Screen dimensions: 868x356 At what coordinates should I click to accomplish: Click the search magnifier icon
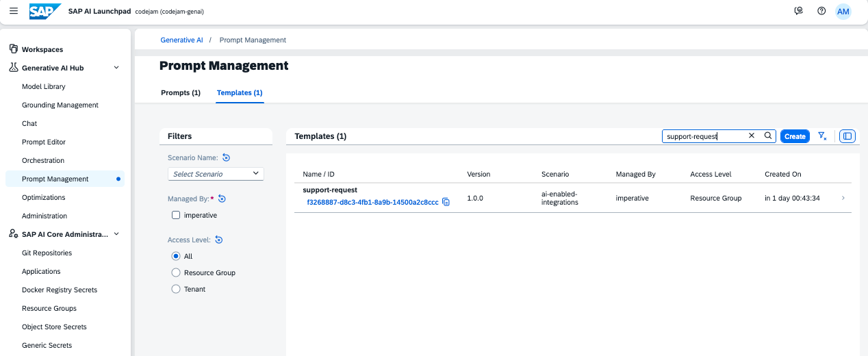click(768, 136)
